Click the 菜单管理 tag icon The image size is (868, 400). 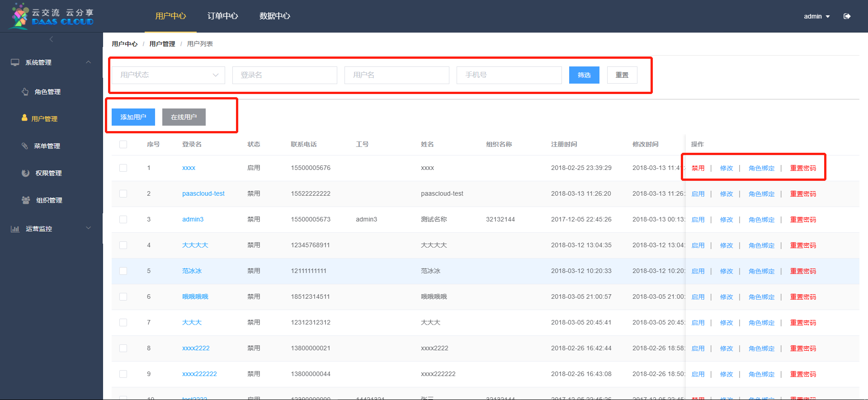click(25, 146)
